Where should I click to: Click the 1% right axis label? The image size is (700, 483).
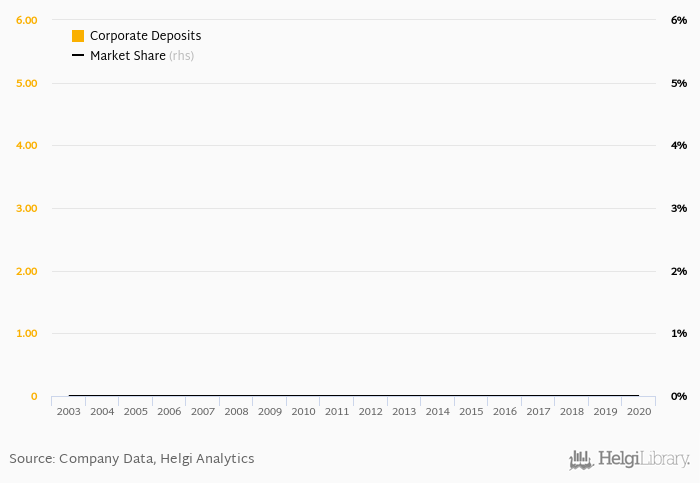point(679,333)
